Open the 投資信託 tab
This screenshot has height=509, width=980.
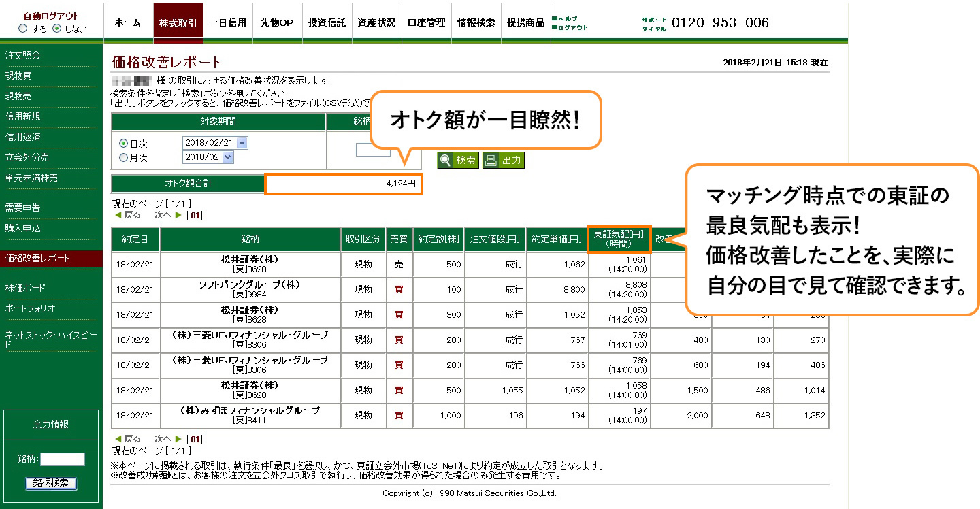[327, 22]
